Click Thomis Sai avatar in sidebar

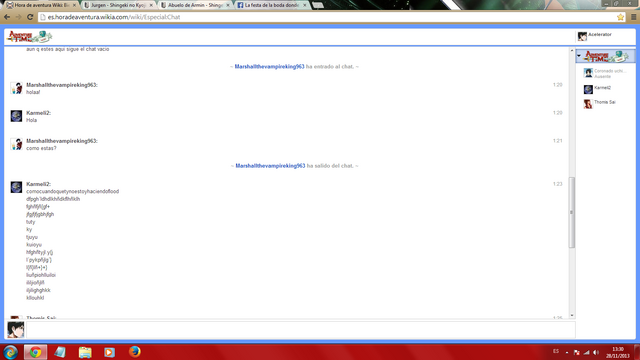pos(588,104)
